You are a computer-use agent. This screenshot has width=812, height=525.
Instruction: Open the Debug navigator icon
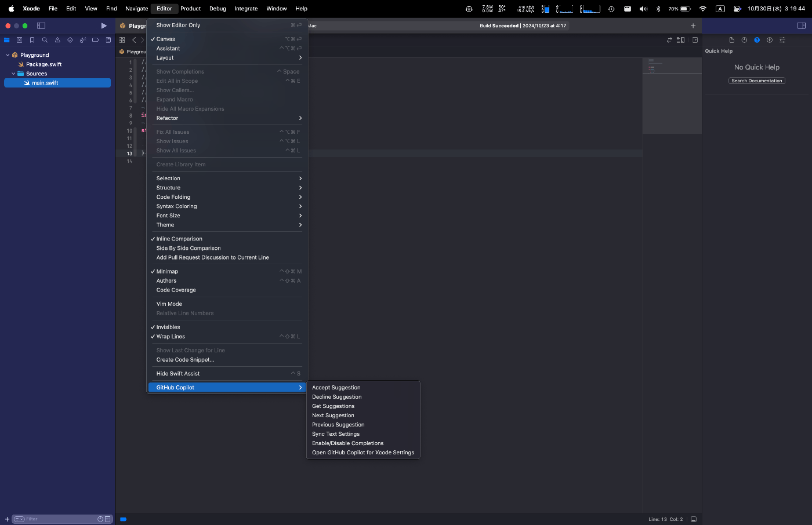[83, 40]
